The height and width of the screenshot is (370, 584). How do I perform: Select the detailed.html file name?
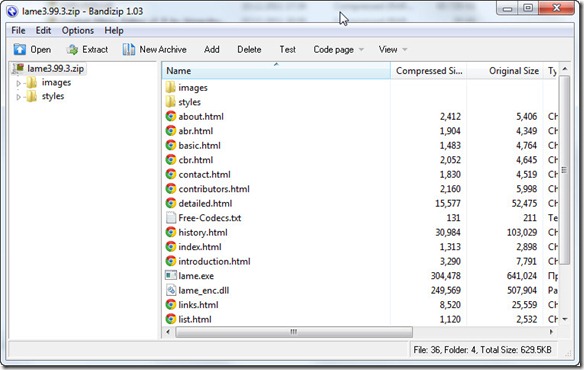(x=205, y=203)
